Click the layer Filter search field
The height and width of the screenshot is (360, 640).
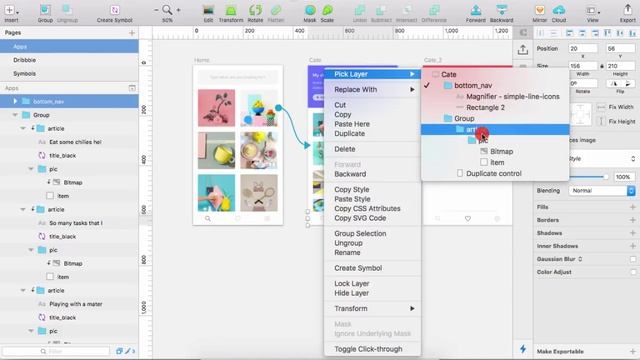[56, 351]
